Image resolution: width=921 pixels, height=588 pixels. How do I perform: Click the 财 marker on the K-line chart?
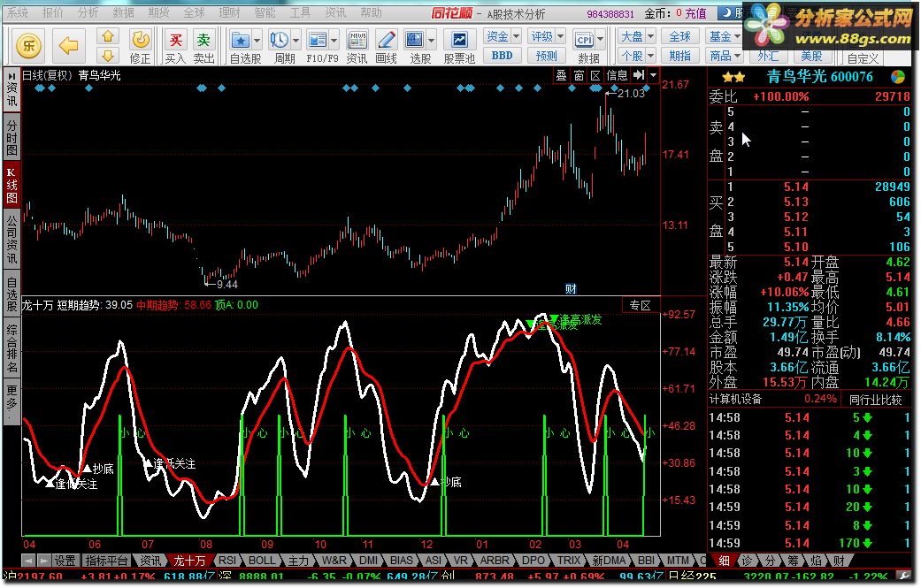[571, 289]
